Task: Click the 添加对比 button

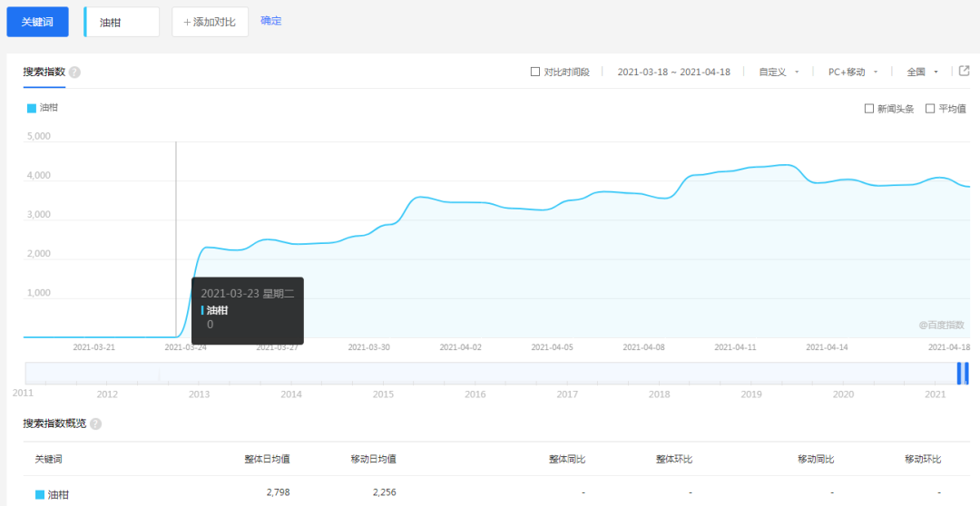Action: point(210,22)
